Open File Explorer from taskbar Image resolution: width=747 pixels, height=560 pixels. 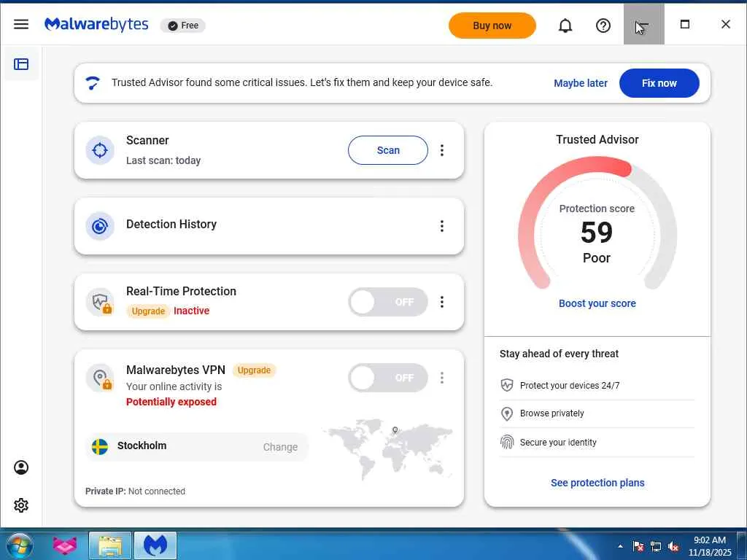pyautogui.click(x=110, y=545)
